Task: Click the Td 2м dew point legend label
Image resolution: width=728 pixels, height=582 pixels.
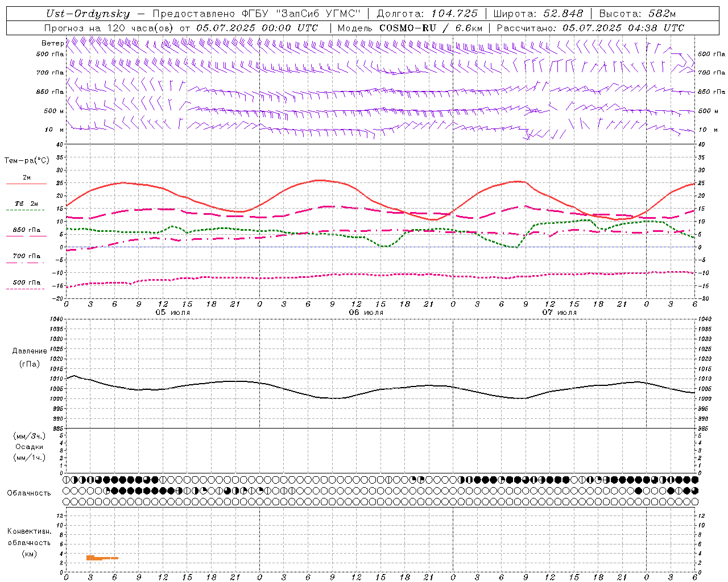Action: point(27,203)
